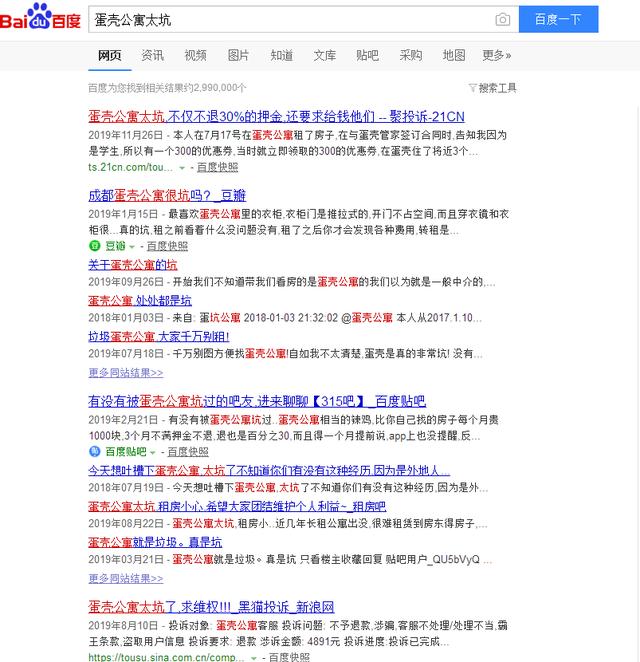Click the blue 百度贴吧 site icon
640x662 pixels.
[95, 451]
